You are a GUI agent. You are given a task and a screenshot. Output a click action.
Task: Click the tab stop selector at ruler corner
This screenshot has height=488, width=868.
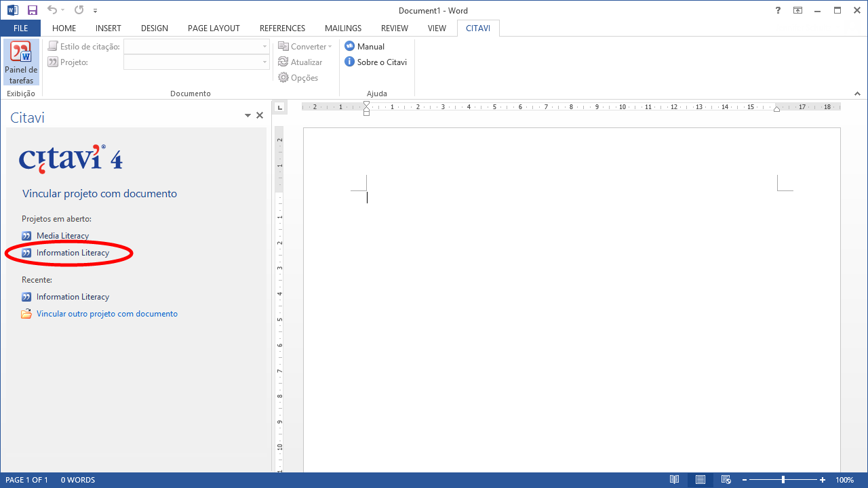pos(280,107)
